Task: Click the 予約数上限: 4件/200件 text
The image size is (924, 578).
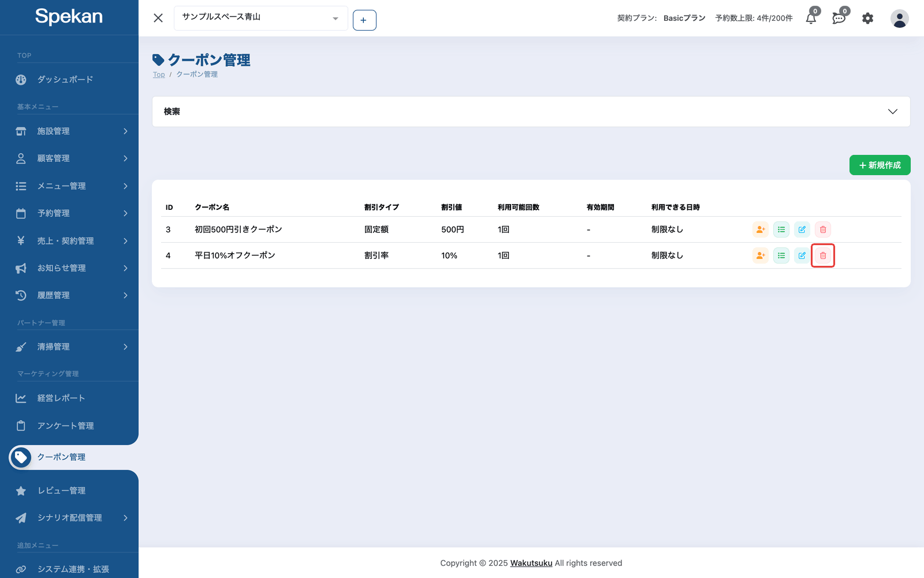Action: point(754,18)
